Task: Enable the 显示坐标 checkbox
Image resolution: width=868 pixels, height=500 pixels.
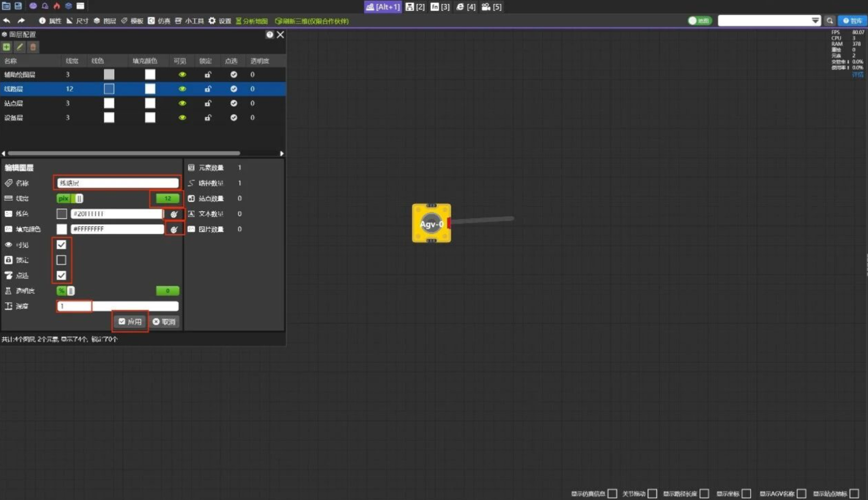Action: pos(746,494)
